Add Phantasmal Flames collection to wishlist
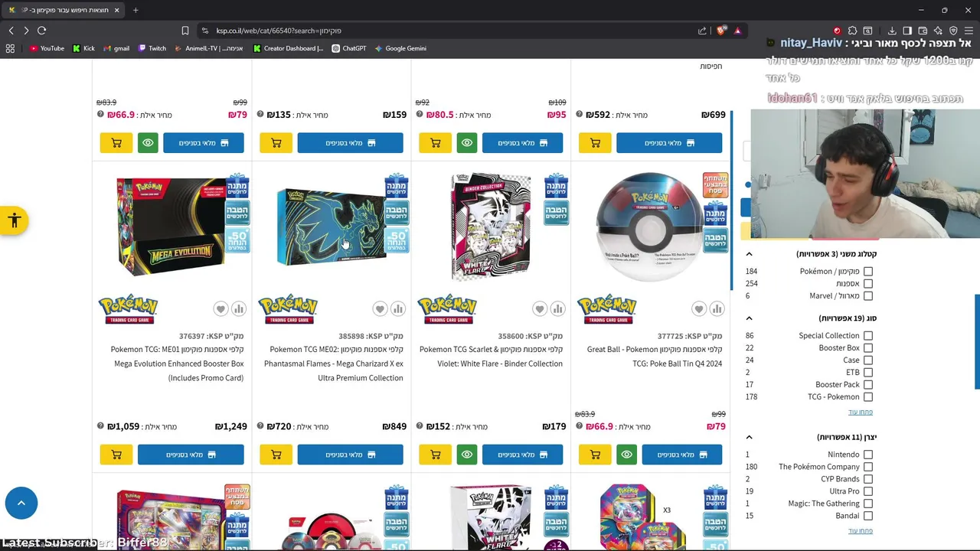Viewport: 980px width, 551px height. [380, 309]
